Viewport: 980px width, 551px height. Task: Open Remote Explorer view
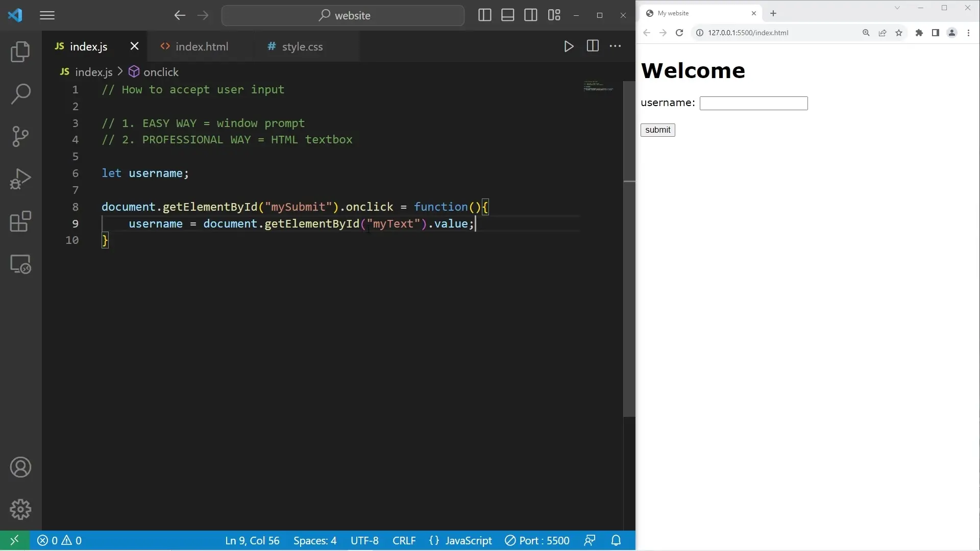tap(20, 264)
